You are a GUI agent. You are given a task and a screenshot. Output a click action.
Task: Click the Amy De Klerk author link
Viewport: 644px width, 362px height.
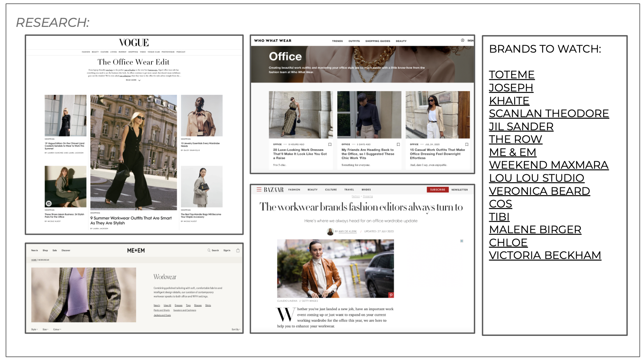(347, 231)
